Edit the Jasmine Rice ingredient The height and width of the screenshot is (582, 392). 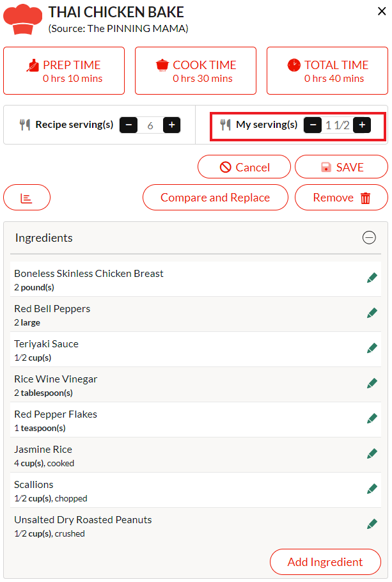(372, 453)
